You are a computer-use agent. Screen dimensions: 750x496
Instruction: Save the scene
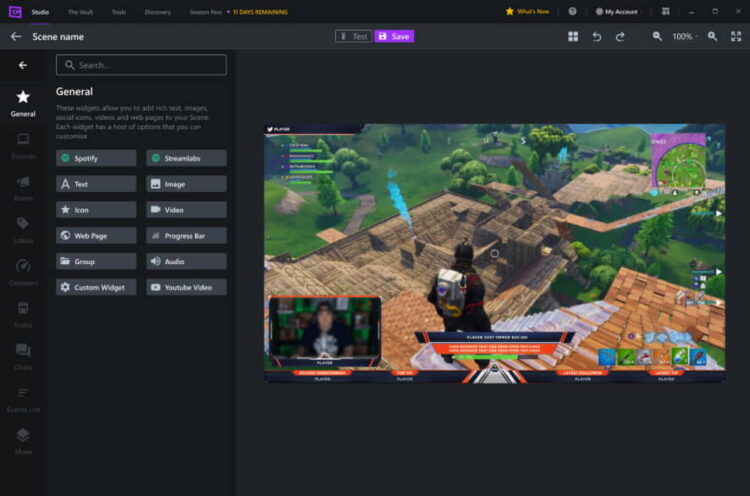point(394,36)
